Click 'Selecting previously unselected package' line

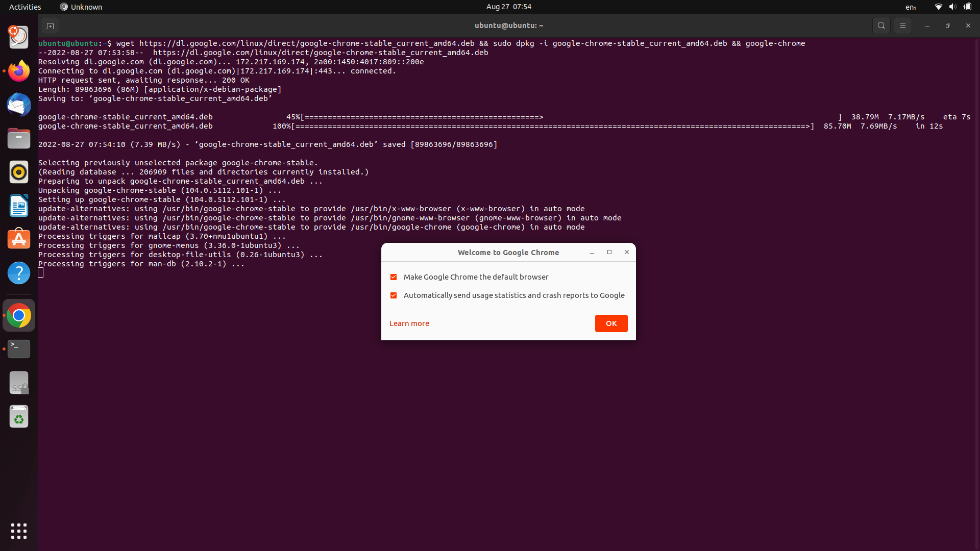(178, 163)
